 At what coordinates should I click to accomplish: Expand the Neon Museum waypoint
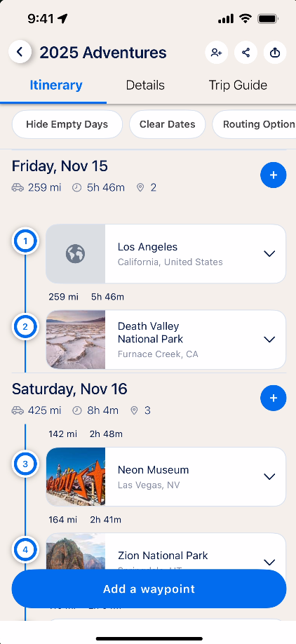[x=269, y=477]
